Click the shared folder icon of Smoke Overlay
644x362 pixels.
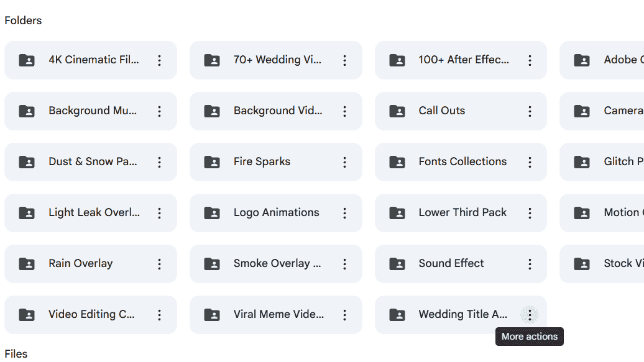[x=212, y=264]
